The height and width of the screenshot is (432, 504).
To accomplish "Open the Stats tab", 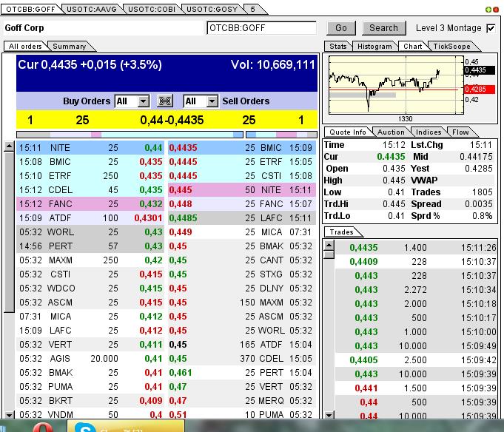I will pyautogui.click(x=337, y=47).
